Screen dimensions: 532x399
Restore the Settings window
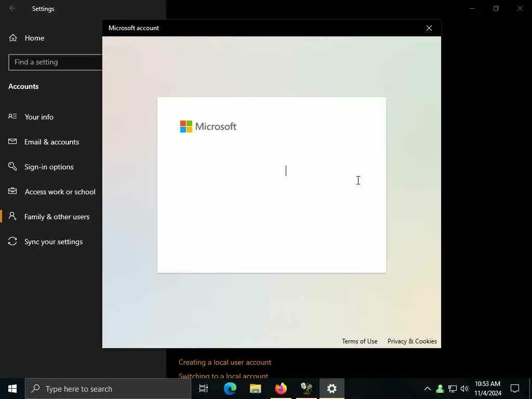coord(496,8)
